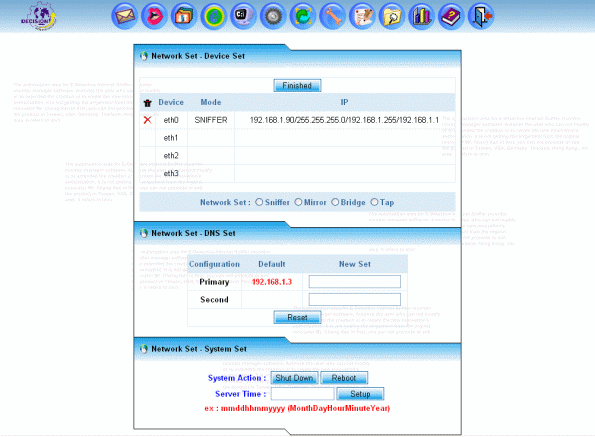This screenshot has height=437, width=595.
Task: Click the stamped document icon
Action: [x=362, y=16]
